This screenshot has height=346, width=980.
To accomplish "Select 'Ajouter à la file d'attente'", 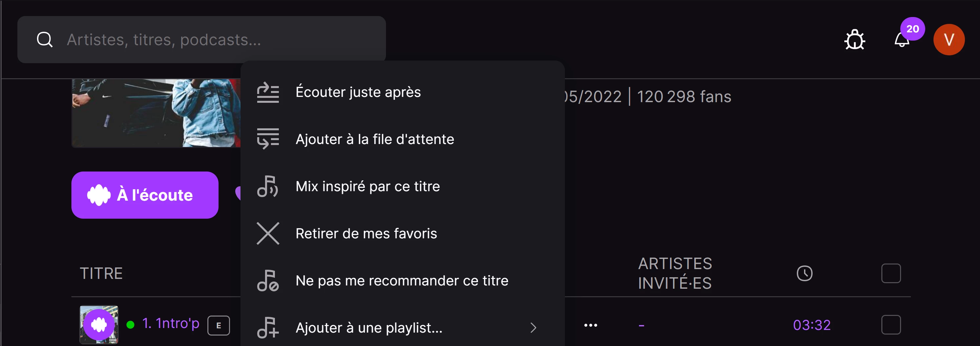I will point(375,139).
